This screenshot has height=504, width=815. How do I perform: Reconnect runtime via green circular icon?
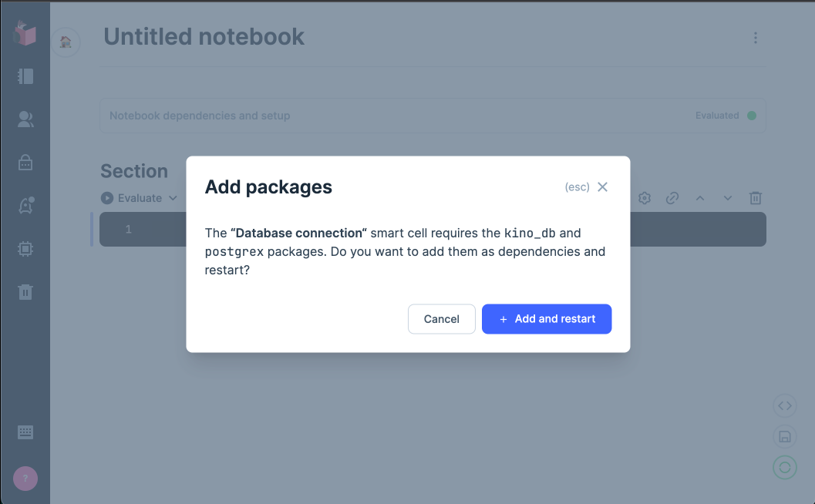click(784, 467)
